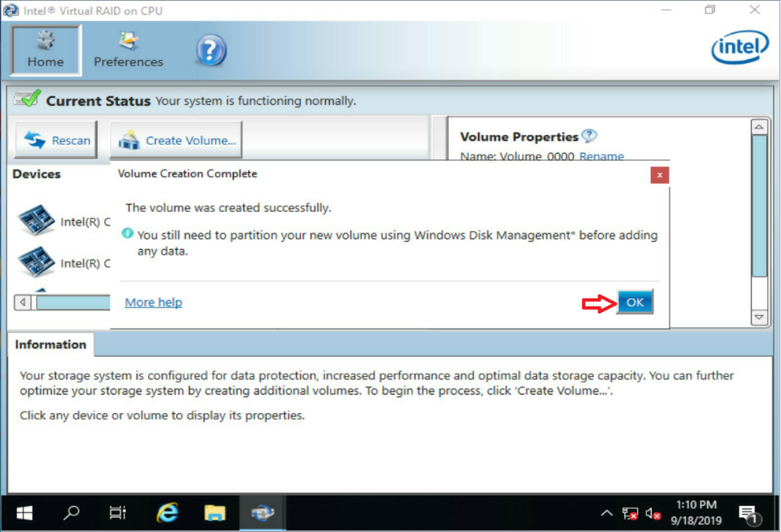This screenshot has width=781, height=532.
Task: Click the Rescan button
Action: tap(57, 140)
